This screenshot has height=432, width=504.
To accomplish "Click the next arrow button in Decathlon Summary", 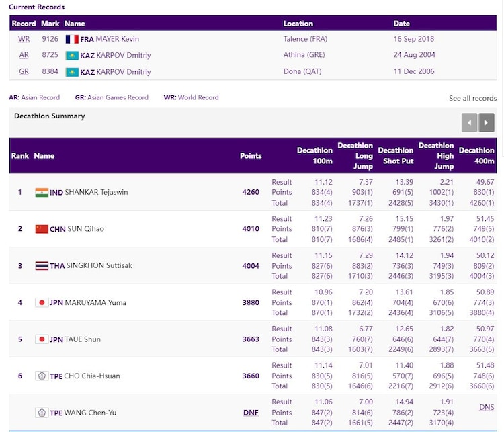I will pos(487,122).
